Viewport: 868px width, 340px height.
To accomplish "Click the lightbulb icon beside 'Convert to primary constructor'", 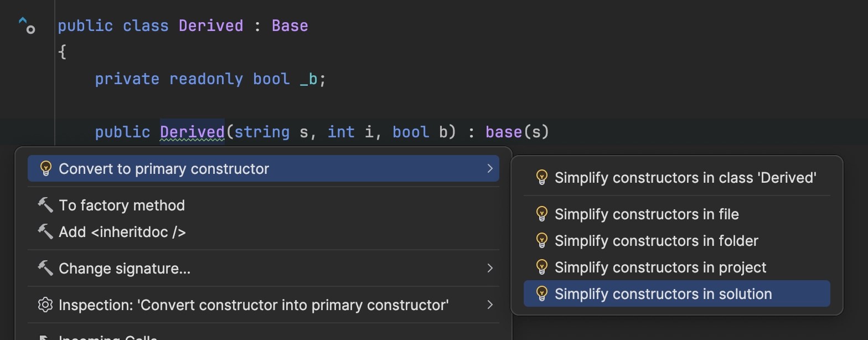I will pyautogui.click(x=46, y=168).
